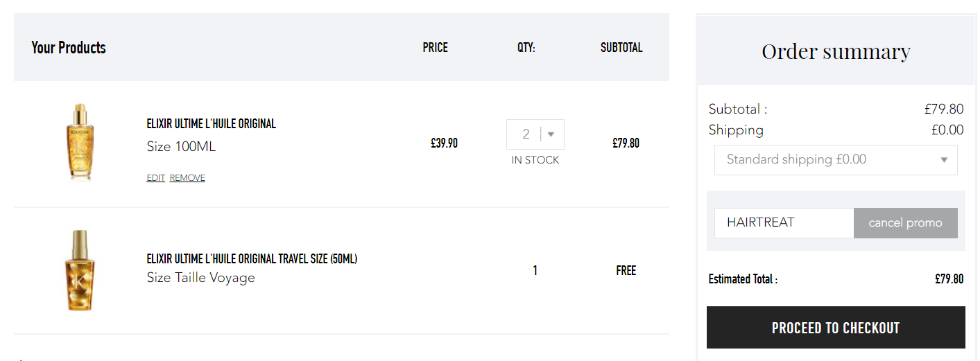Click the Your Products heading
Screen dimensions: 980x361
[x=69, y=48]
